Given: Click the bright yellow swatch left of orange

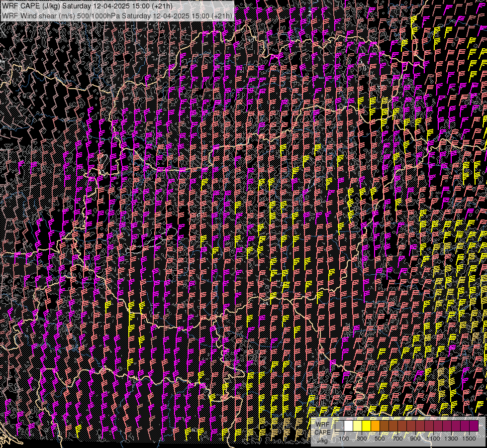Looking at the screenshot, I should click(366, 426).
